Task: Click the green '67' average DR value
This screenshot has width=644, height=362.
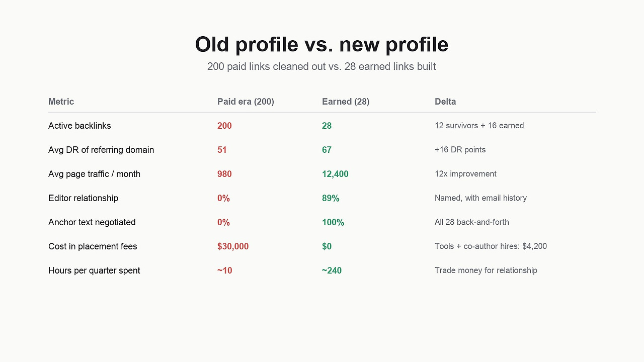Action: pyautogui.click(x=327, y=150)
